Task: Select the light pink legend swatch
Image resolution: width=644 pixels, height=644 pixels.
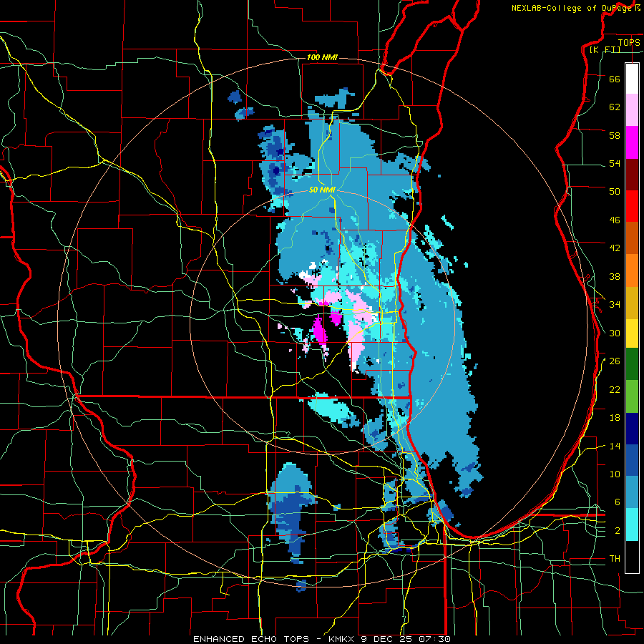Action: (x=632, y=110)
